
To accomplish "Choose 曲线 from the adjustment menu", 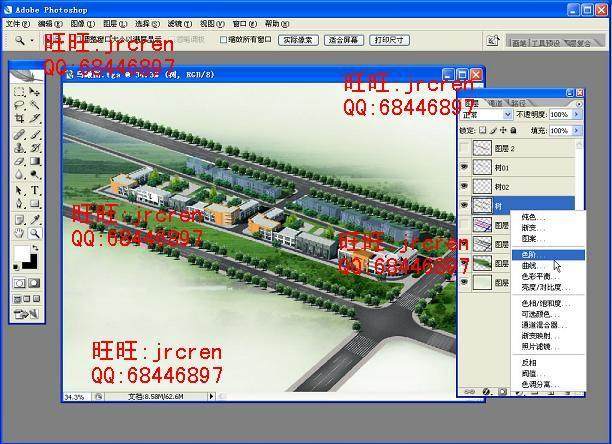I will click(x=548, y=266).
